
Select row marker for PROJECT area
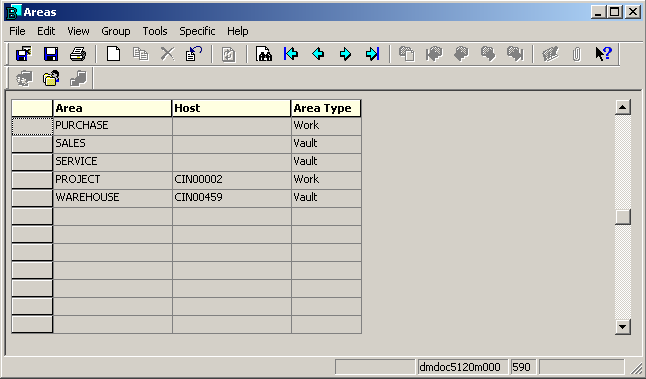[32, 180]
